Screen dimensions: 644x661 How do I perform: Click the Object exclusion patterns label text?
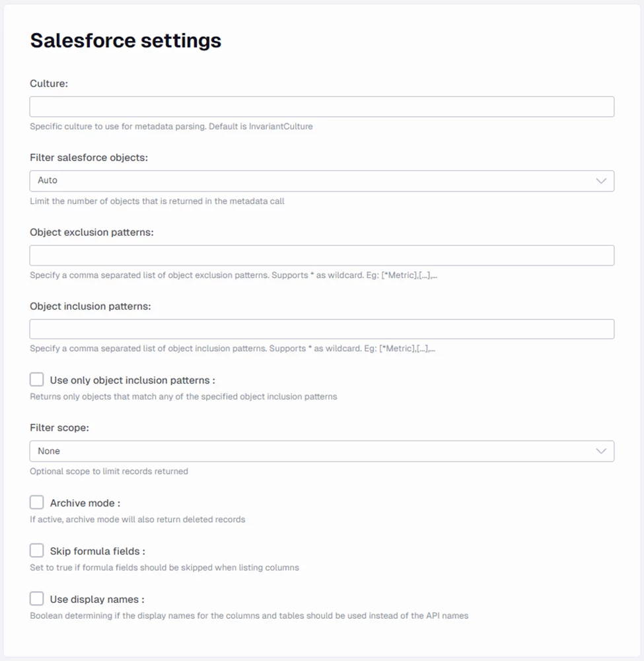pos(92,232)
